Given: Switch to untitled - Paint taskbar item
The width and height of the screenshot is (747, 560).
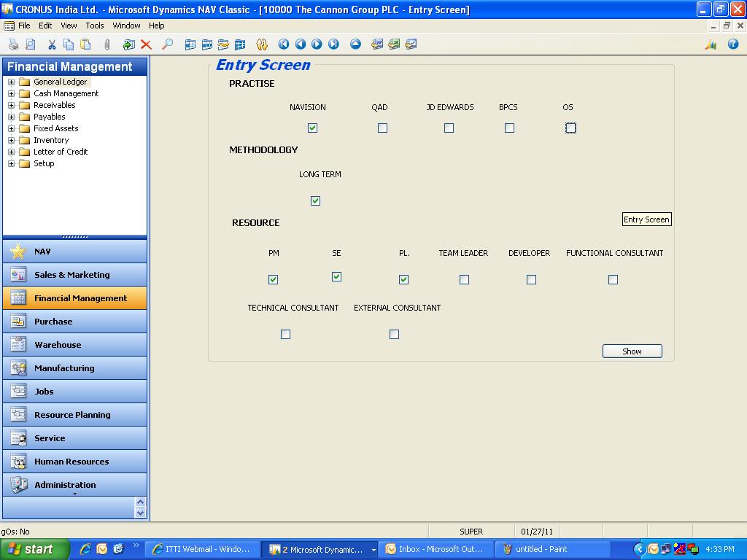Looking at the screenshot, I should point(553,550).
